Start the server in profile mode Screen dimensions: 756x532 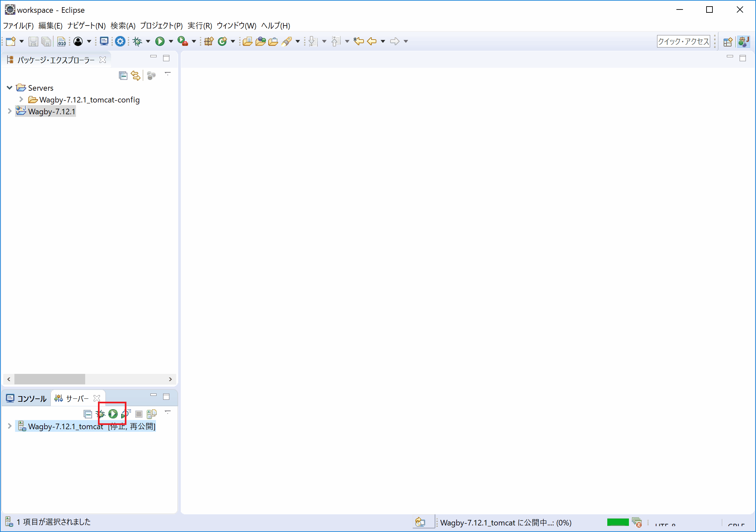[x=126, y=414]
